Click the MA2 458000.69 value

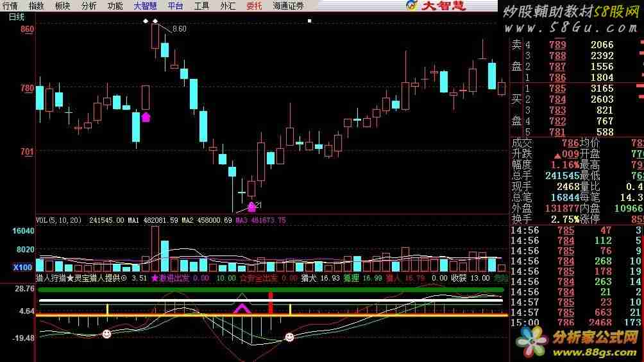coord(207,220)
